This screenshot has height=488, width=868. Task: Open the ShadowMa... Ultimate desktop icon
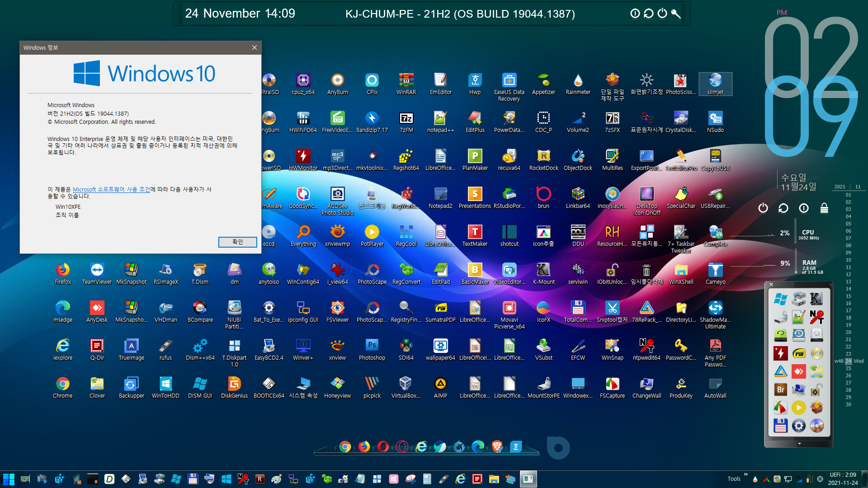tap(715, 315)
